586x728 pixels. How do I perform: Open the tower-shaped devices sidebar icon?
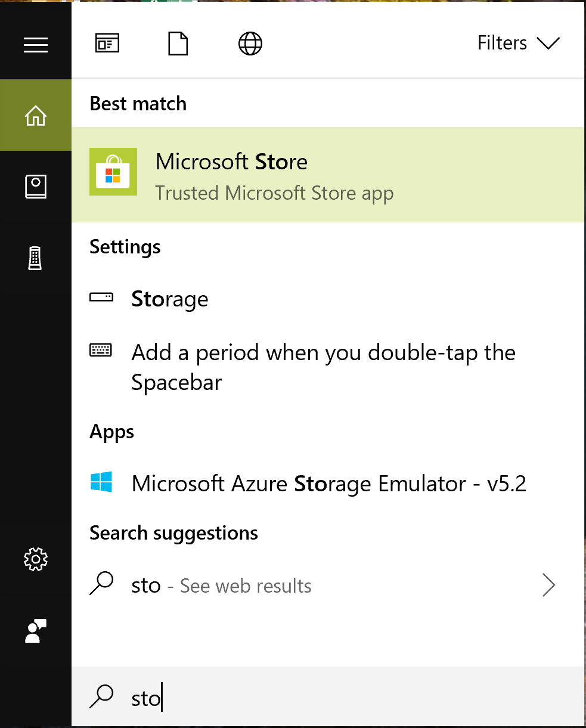point(36,258)
